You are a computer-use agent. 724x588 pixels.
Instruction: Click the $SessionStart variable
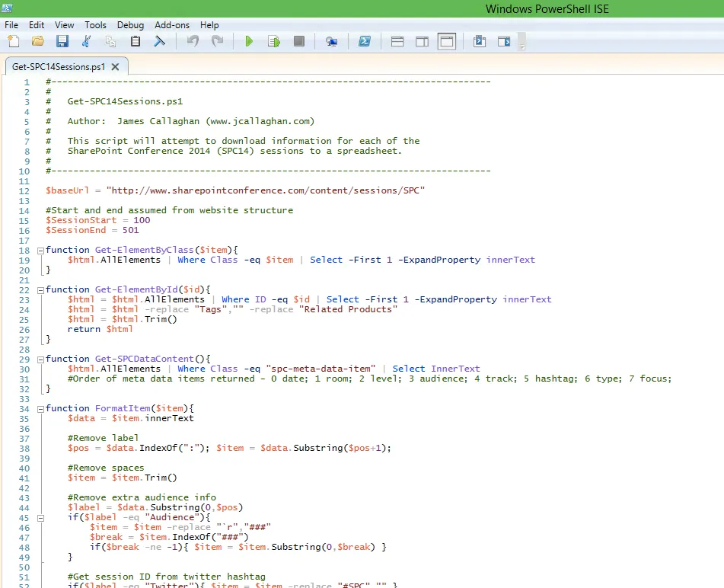pyautogui.click(x=81, y=220)
